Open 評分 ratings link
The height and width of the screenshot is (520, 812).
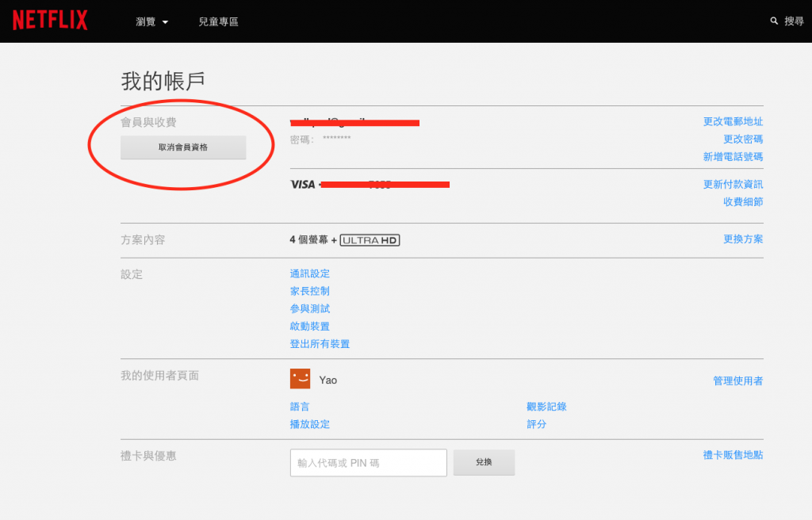[537, 424]
